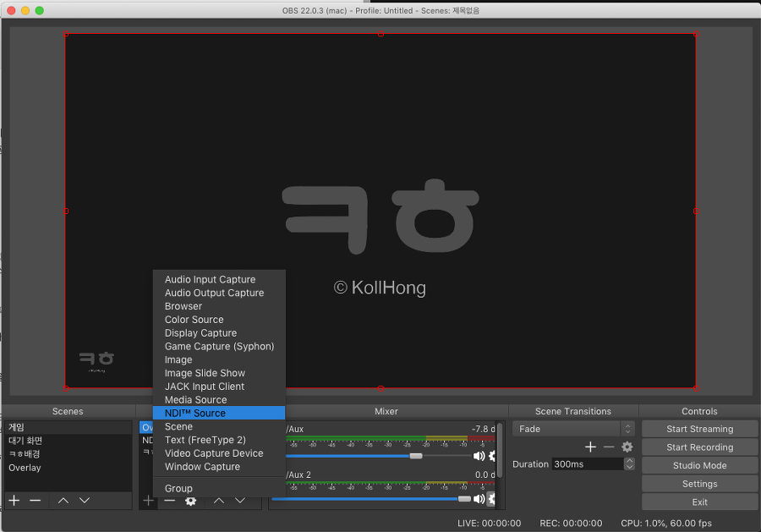Open source properties gear icon
Screen dimensions: 761x532
tap(191, 501)
